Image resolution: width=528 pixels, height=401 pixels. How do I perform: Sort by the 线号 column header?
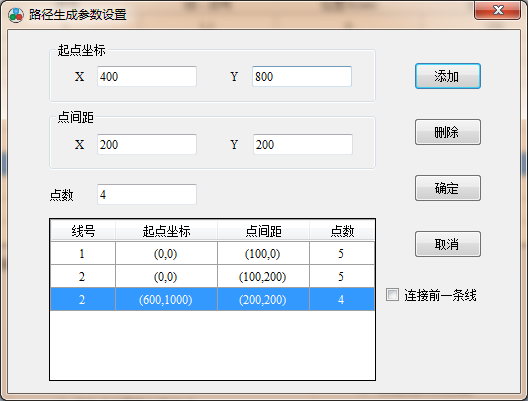point(83,231)
